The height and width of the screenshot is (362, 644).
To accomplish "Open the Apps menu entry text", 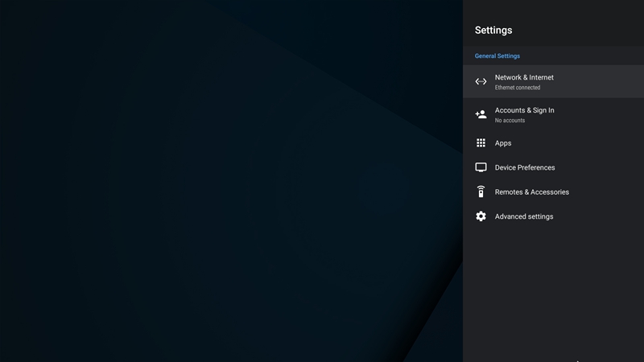I will point(503,143).
